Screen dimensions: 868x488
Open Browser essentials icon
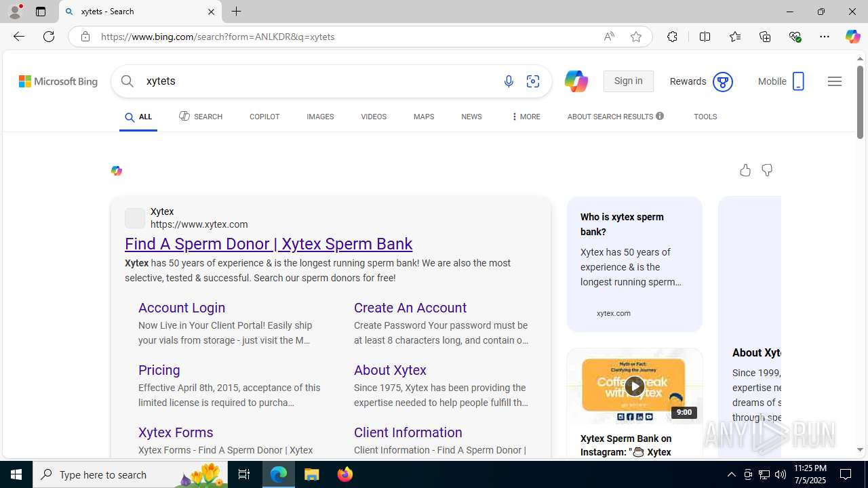pos(795,37)
